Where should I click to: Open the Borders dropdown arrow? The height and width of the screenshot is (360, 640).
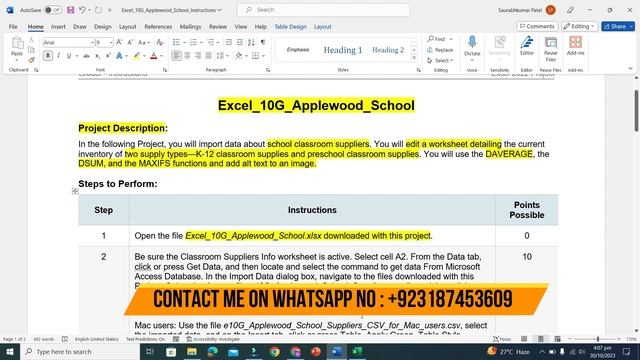(263, 56)
